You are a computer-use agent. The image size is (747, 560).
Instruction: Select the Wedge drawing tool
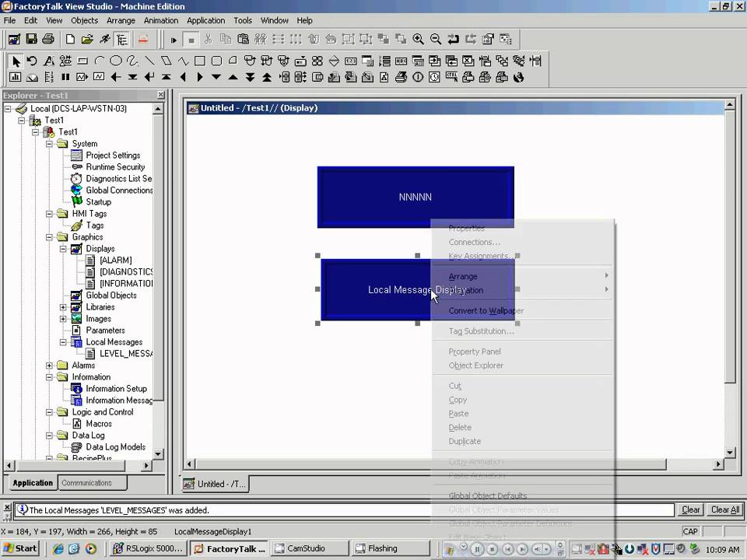coord(233,61)
